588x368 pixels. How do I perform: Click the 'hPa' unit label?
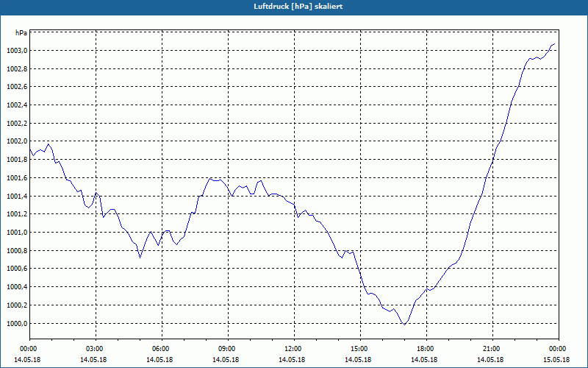pos(21,32)
